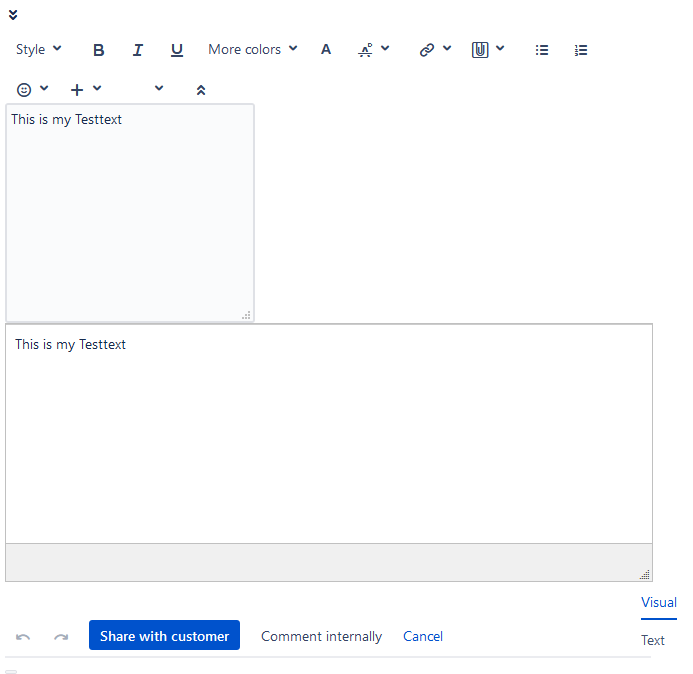Viewport: 693px width, 674px height.
Task: Click into the small upper text area
Action: tap(130, 213)
